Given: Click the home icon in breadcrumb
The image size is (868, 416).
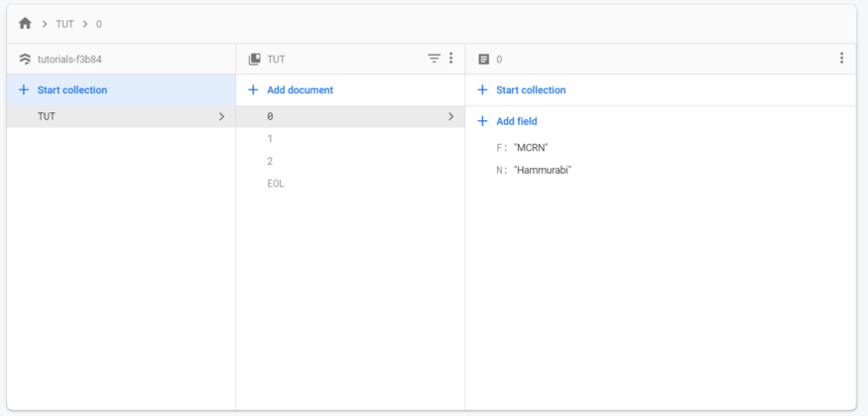Looking at the screenshot, I should click(25, 23).
